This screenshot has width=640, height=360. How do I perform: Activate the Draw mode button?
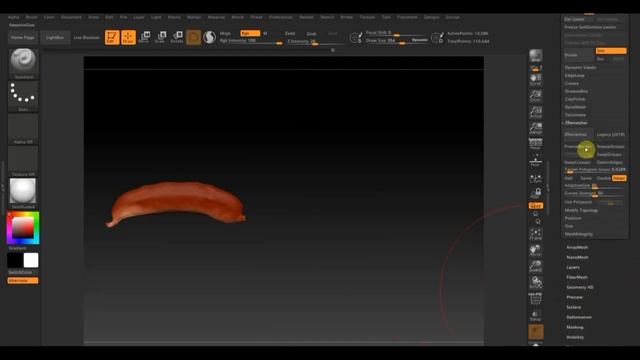tap(128, 37)
